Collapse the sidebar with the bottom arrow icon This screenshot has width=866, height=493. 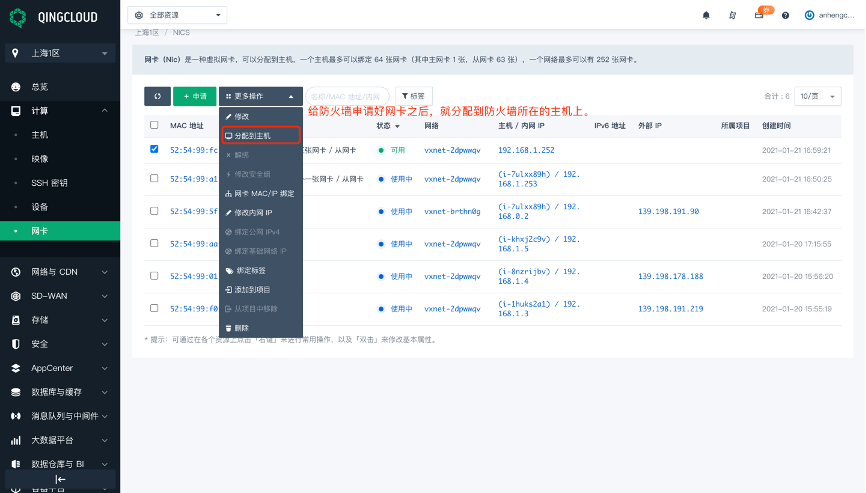60,479
